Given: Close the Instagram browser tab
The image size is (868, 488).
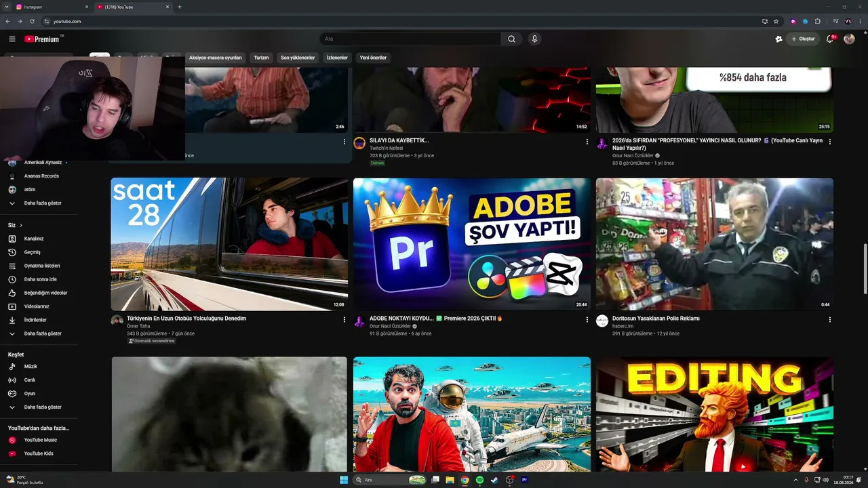Looking at the screenshot, I should (x=87, y=7).
